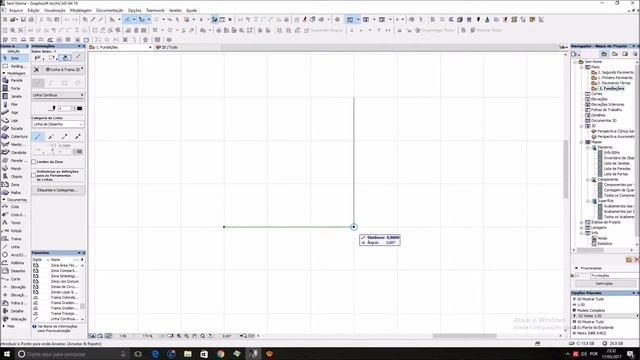Open the Linha Contínua line type dropdown
640x360 pixels.
(58, 95)
